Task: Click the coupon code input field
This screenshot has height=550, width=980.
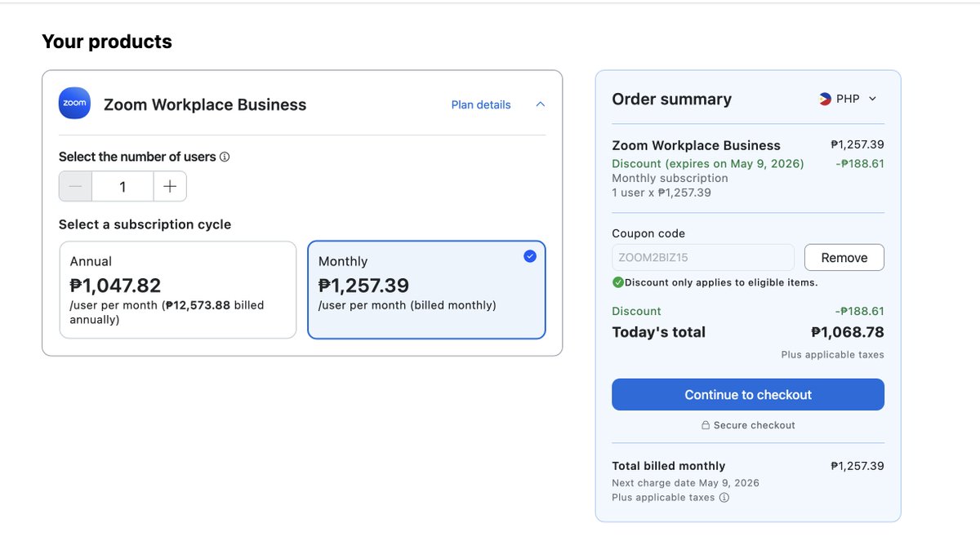Action: point(703,258)
